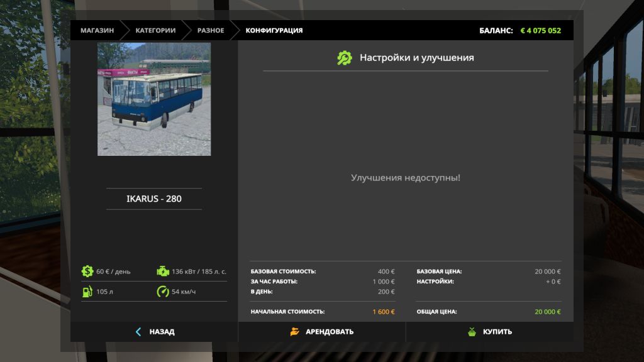Select the РАЗНОЕ breadcrumb
This screenshot has width=644, height=362.
click(210, 30)
